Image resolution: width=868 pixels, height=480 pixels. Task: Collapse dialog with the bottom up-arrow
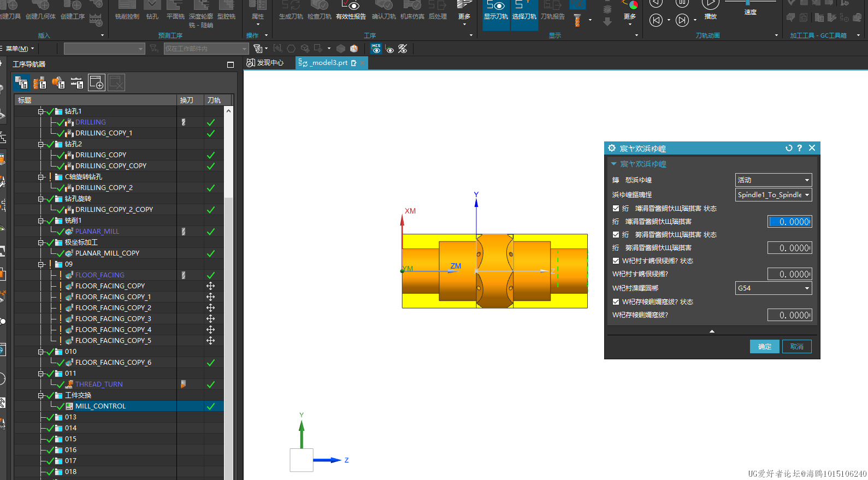pyautogui.click(x=712, y=331)
